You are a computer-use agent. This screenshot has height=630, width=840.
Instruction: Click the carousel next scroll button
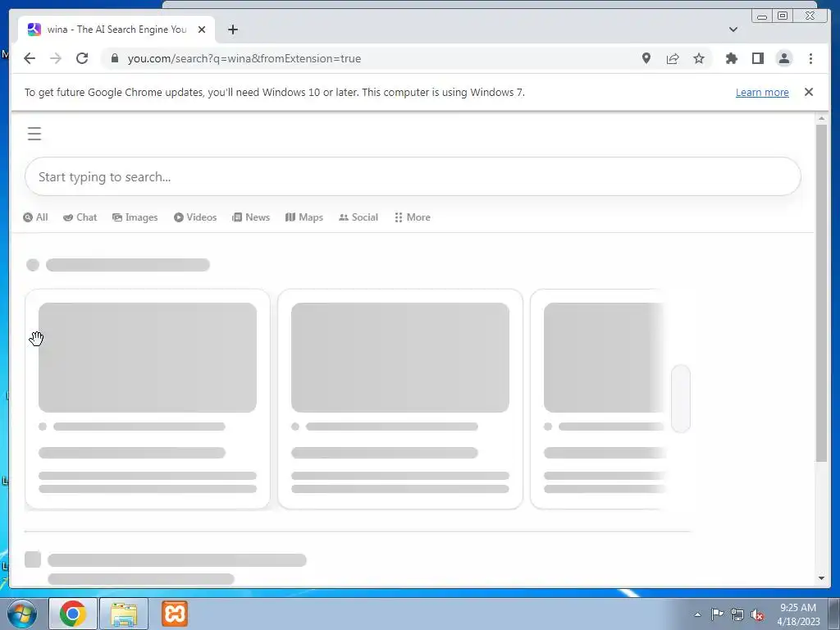coord(680,399)
